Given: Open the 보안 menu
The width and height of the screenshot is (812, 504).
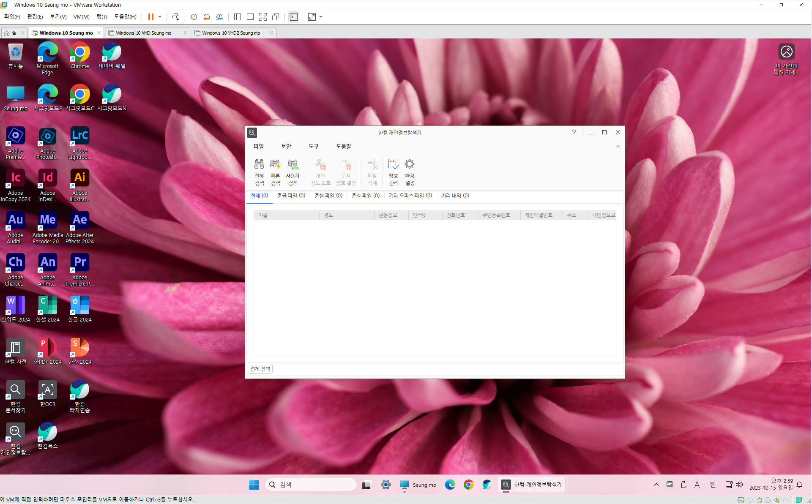Looking at the screenshot, I should tap(286, 146).
